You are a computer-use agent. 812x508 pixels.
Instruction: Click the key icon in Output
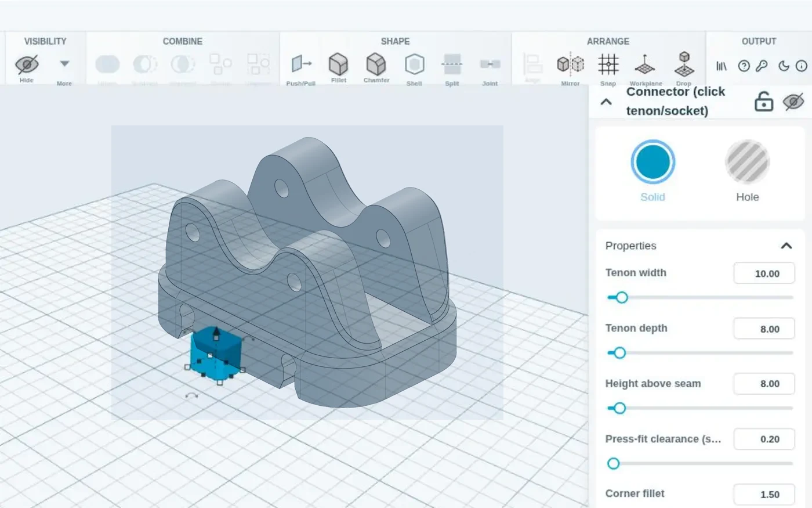tap(762, 66)
